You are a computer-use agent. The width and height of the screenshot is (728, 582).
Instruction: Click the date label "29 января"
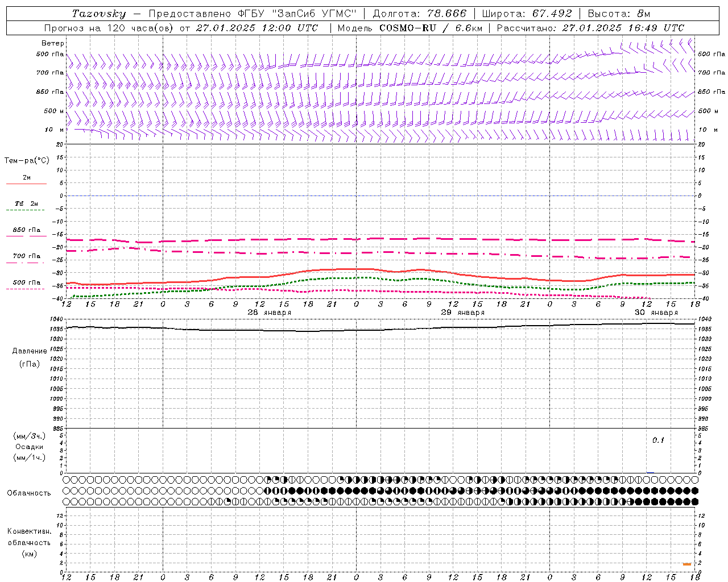click(x=462, y=313)
